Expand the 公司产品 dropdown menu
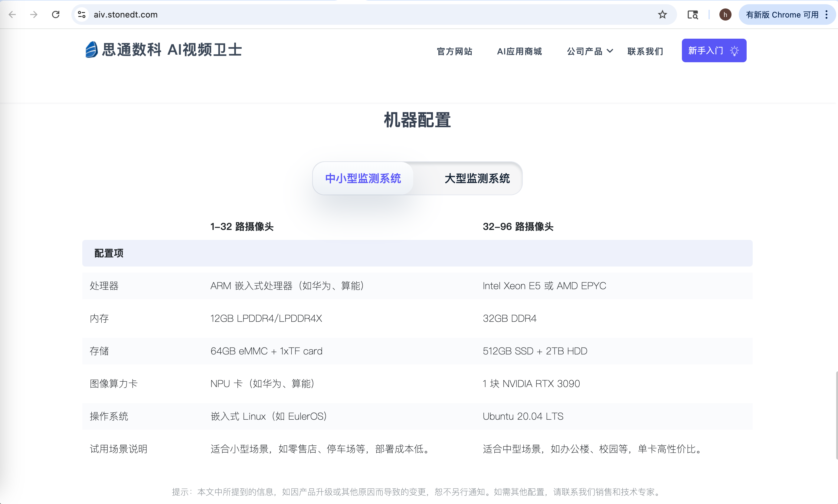Viewport: 838px width, 504px height. click(x=584, y=51)
